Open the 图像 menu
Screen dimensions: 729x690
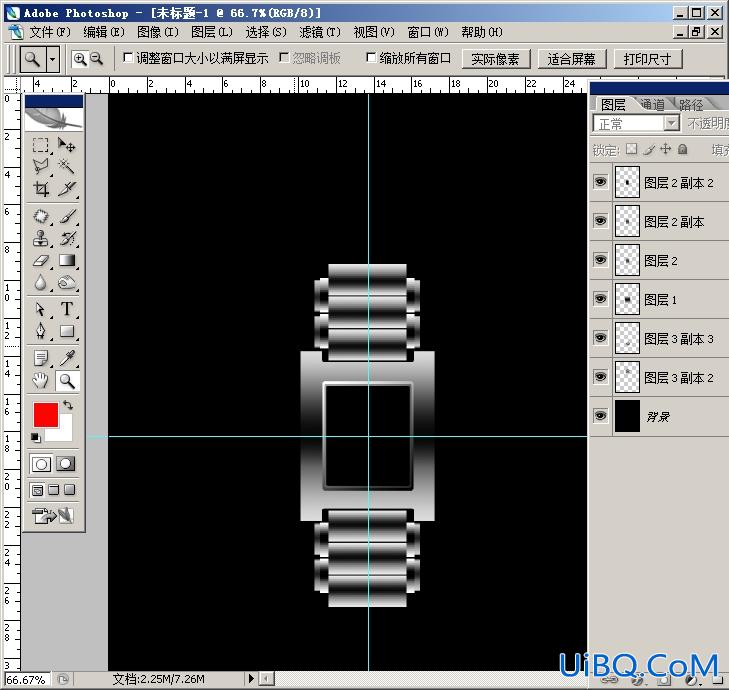(158, 32)
